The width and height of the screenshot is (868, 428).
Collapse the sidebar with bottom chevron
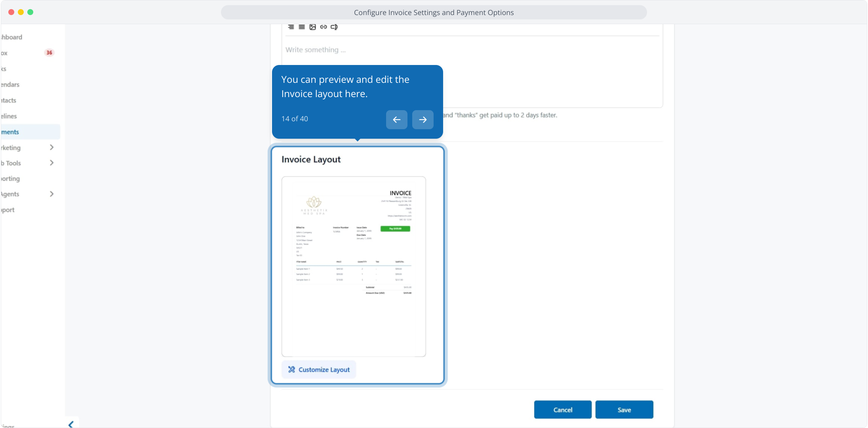pyautogui.click(x=71, y=424)
